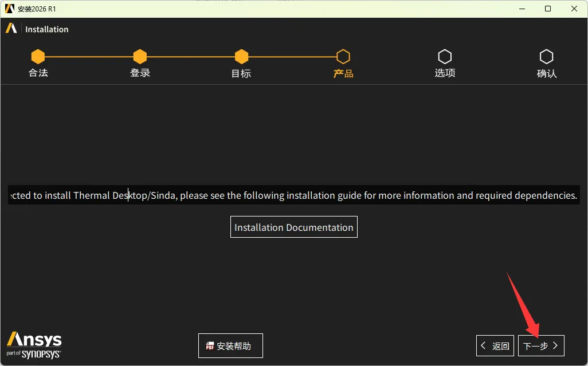Click the Ansys logo beside Installation
This screenshot has width=588, height=366.
[11, 29]
